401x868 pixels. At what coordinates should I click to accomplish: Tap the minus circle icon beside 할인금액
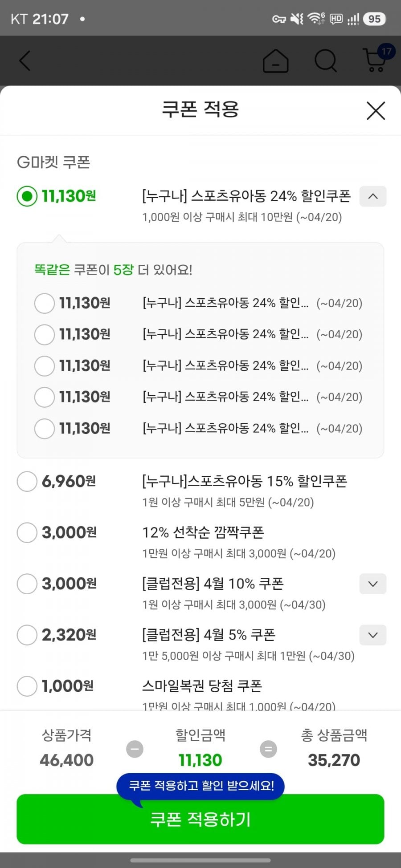135,749
